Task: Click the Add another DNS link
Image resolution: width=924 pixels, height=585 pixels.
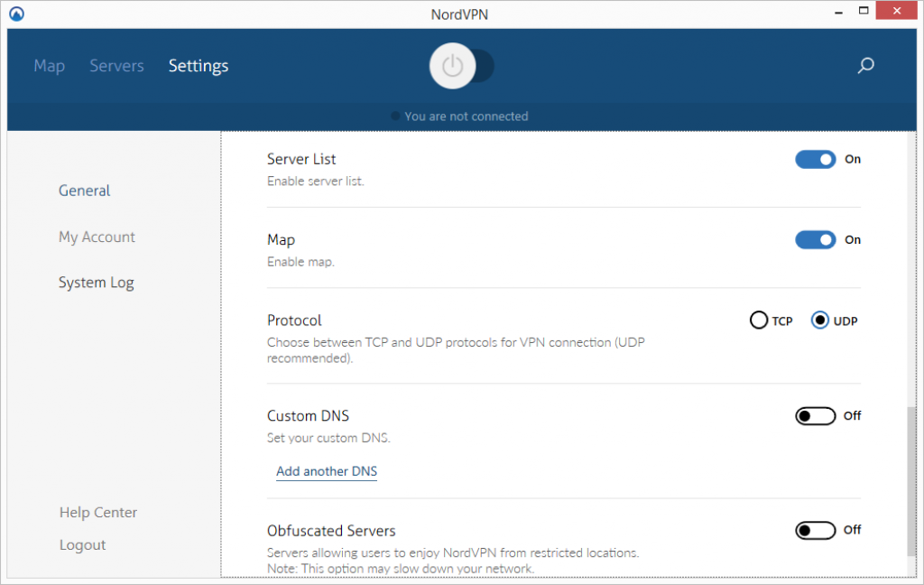Action: (327, 471)
